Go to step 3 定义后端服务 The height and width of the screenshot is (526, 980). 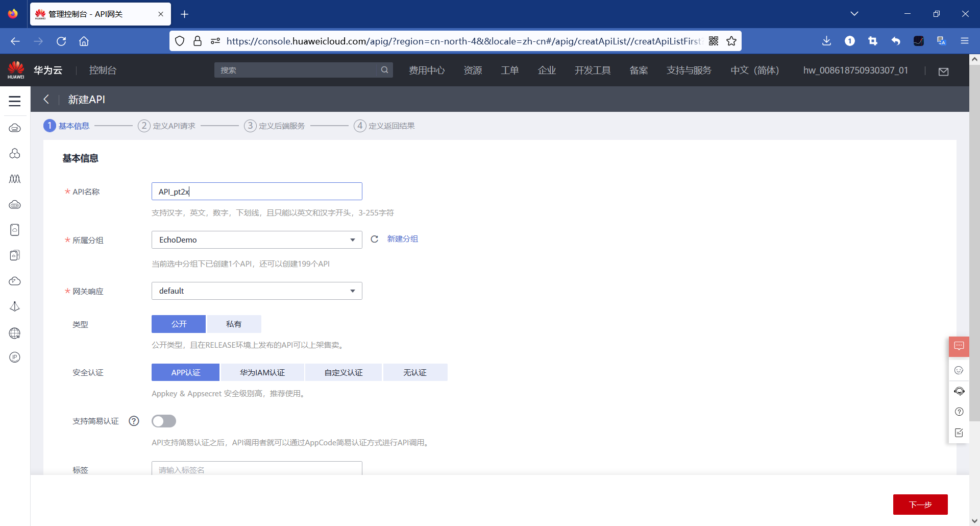pyautogui.click(x=275, y=126)
